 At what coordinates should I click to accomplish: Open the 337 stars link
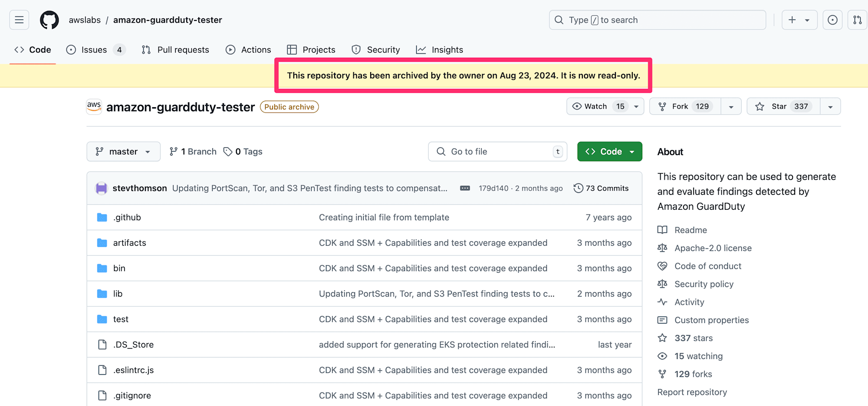(694, 338)
